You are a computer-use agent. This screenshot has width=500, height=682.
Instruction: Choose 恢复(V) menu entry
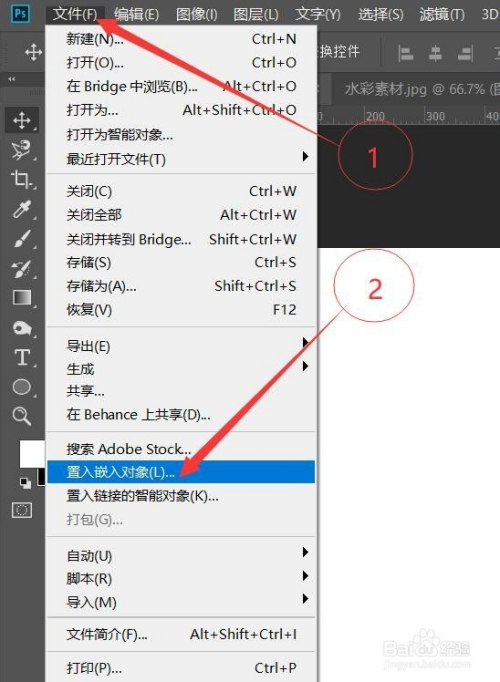pos(181,310)
